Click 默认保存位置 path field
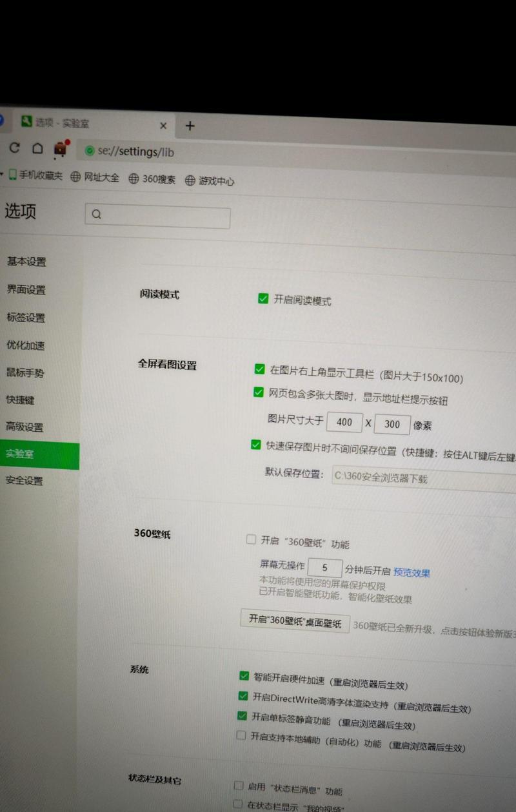Screen dimensions: 516x812 pos(424,479)
